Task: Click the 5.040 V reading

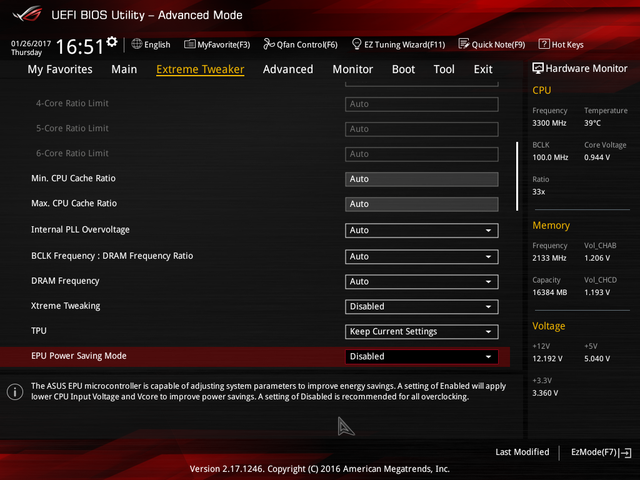Action: click(x=597, y=359)
